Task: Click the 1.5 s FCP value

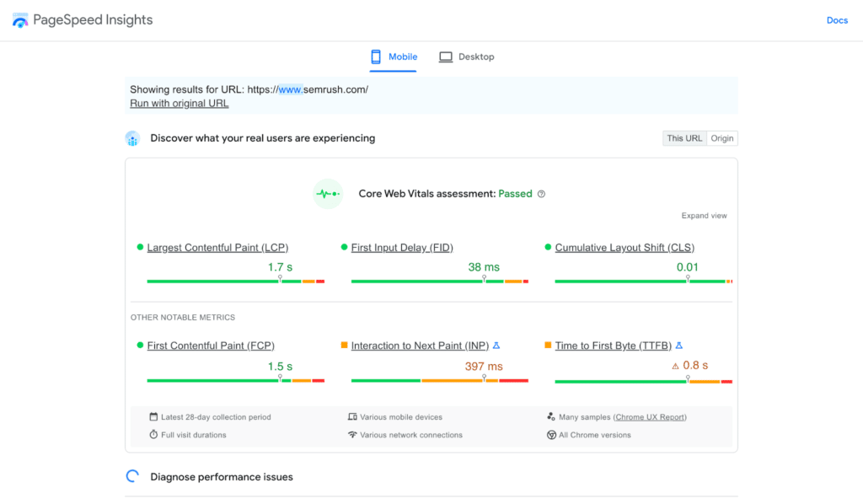Action: 280,367
